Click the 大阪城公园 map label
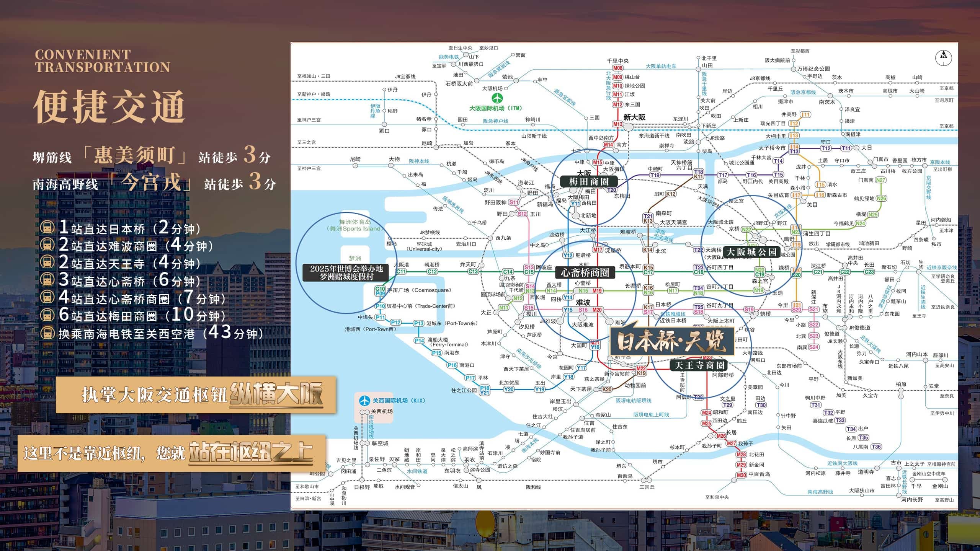980x551 pixels. (x=751, y=252)
